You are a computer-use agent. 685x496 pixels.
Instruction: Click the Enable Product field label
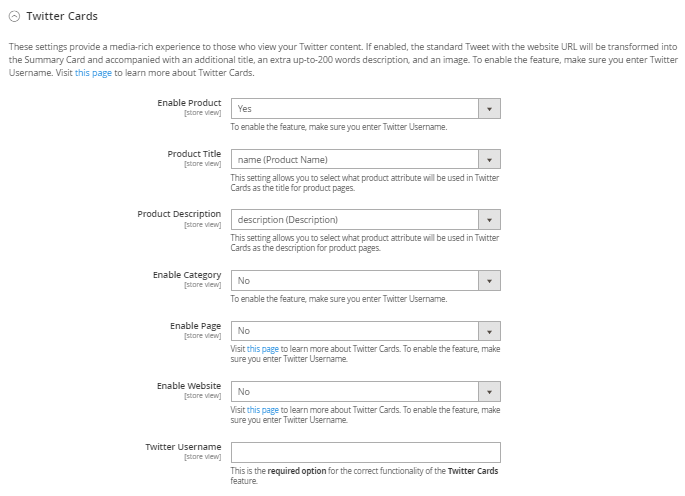189,103
